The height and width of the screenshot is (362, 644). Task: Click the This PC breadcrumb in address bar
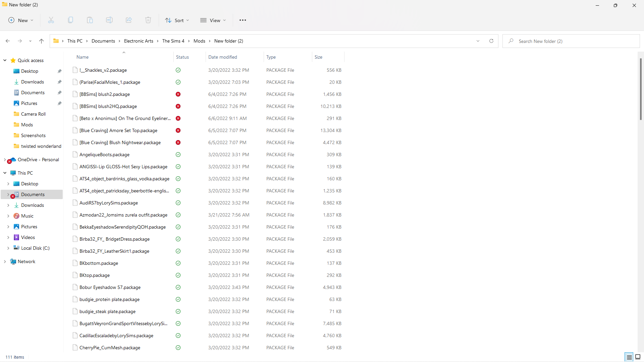(x=75, y=41)
